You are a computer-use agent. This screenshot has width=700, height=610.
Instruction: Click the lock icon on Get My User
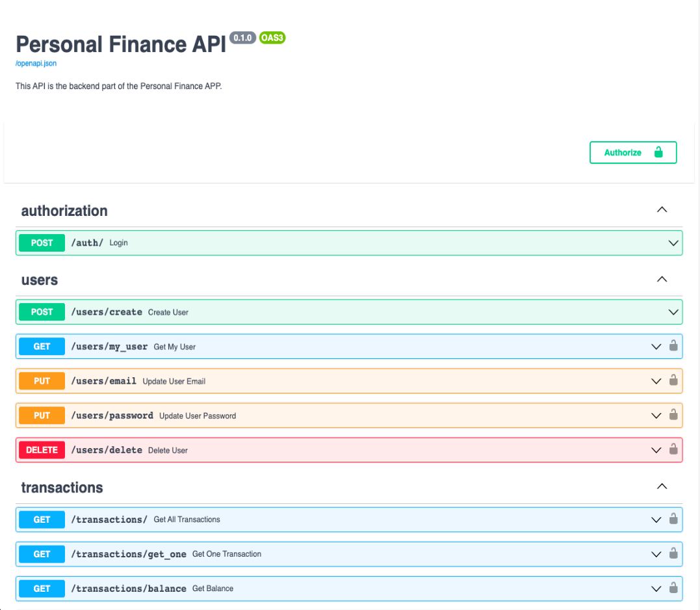[x=673, y=346]
